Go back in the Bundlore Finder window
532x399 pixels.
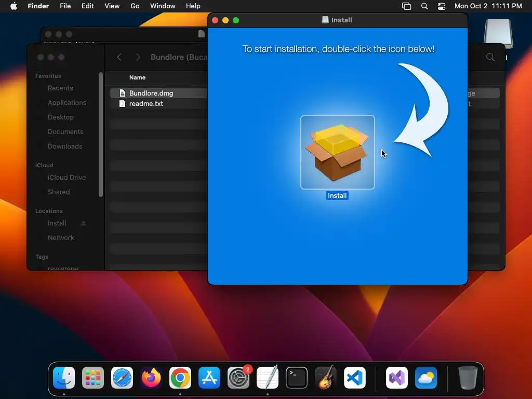pyautogui.click(x=119, y=57)
